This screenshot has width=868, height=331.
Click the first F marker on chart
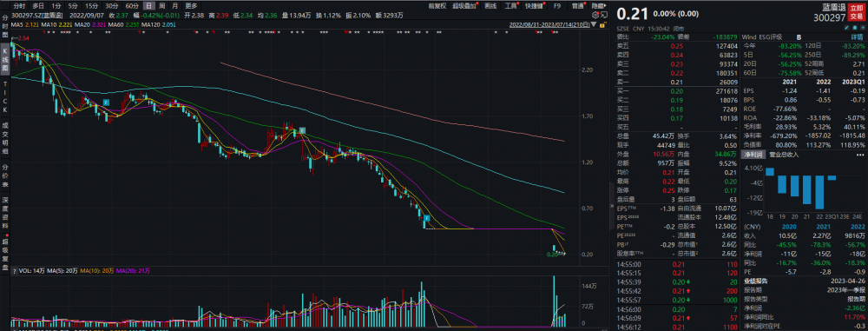[106, 103]
